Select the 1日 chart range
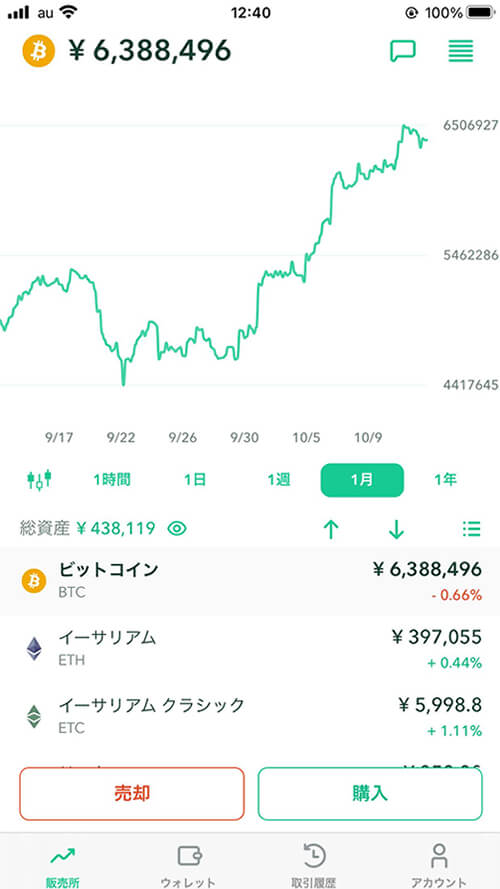Image resolution: width=500 pixels, height=889 pixels. point(195,480)
